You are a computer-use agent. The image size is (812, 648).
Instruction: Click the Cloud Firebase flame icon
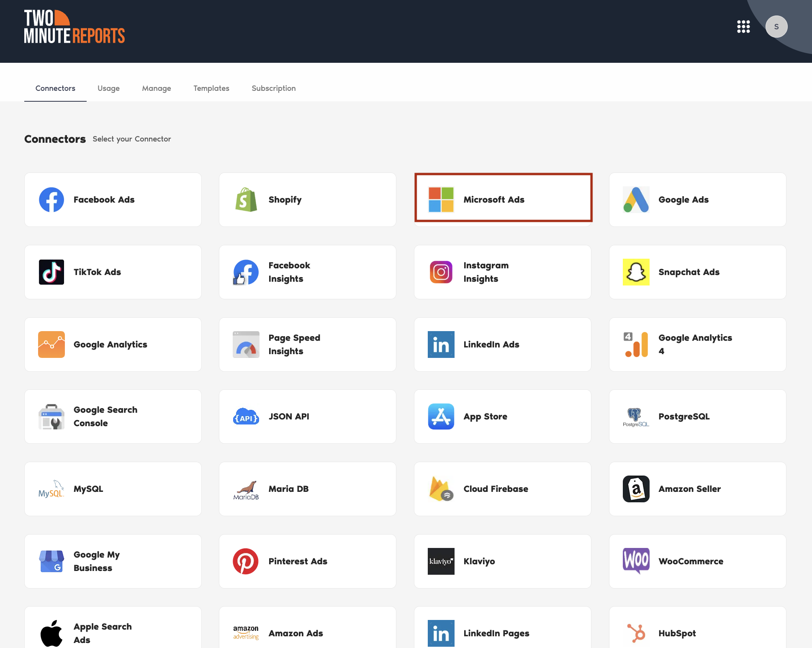click(441, 489)
